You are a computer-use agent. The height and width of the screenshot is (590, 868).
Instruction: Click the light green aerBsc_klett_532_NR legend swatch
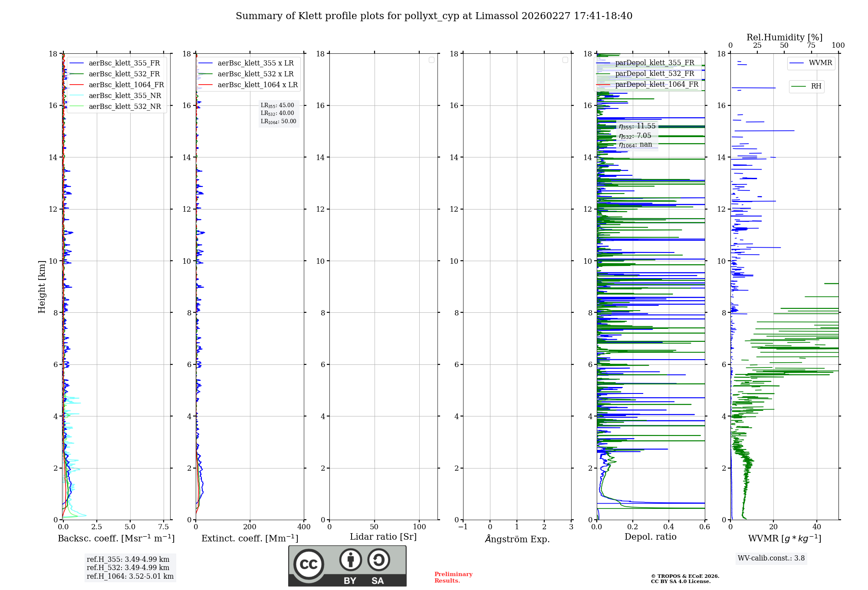coord(76,107)
